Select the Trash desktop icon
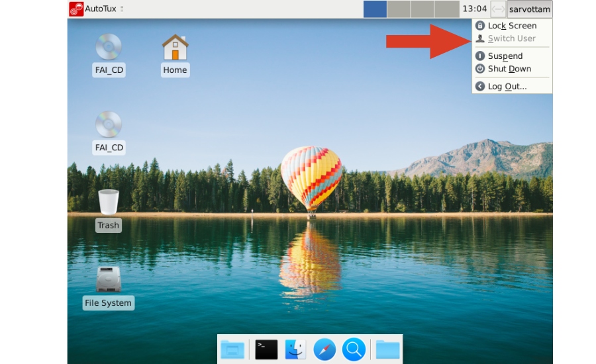This screenshot has height=364, width=596. [x=109, y=202]
